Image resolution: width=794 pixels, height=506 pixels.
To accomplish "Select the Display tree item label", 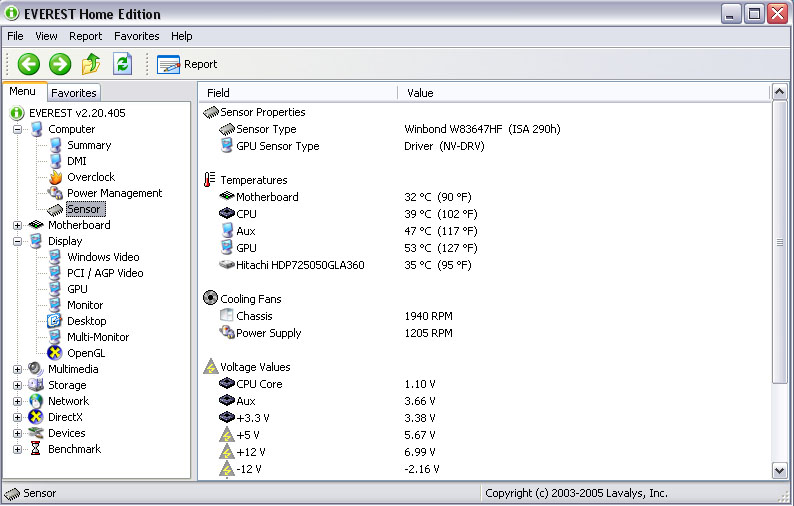I will (65, 241).
